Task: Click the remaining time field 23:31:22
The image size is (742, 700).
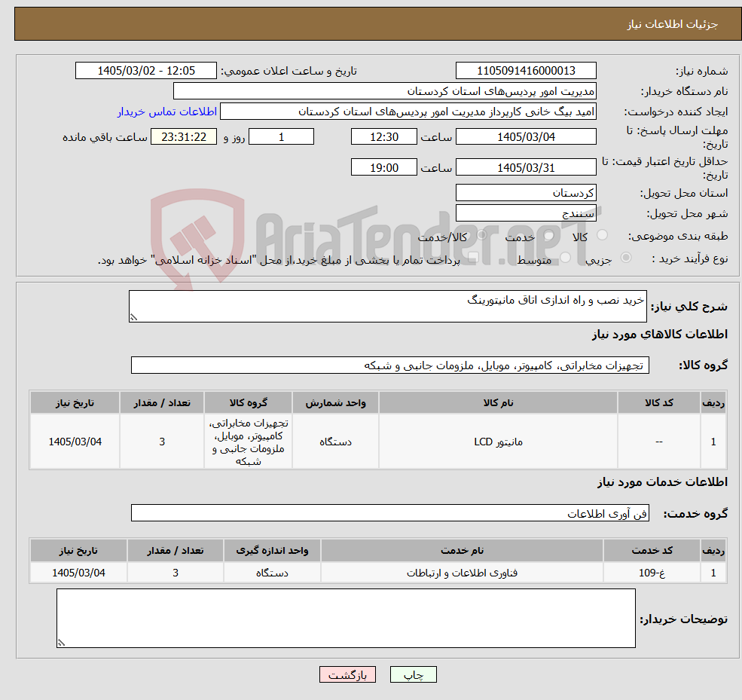Action: pos(184,137)
